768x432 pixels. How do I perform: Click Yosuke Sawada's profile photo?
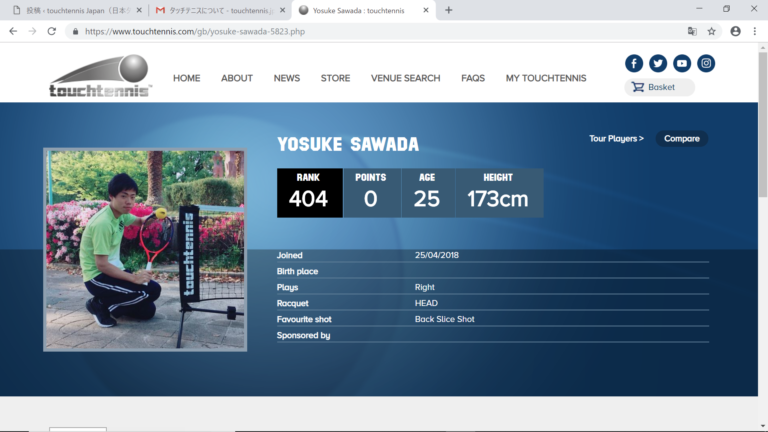point(145,250)
